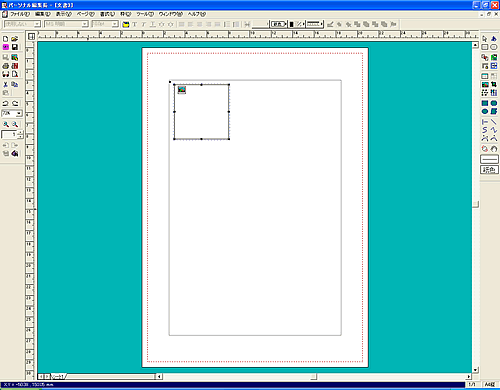Click the magenta icon in the left toolbar

(x=5, y=47)
